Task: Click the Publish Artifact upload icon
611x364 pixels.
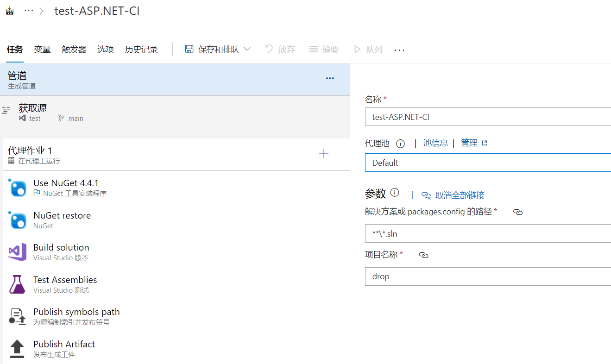Action: (x=17, y=349)
